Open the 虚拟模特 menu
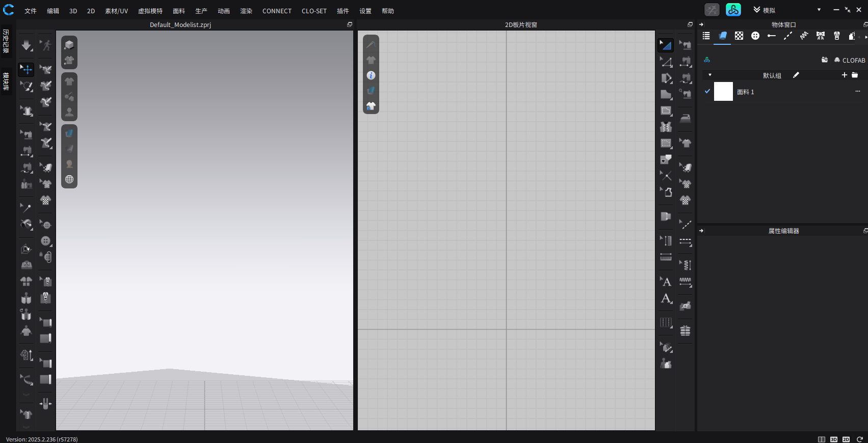This screenshot has width=868, height=443. tap(150, 11)
